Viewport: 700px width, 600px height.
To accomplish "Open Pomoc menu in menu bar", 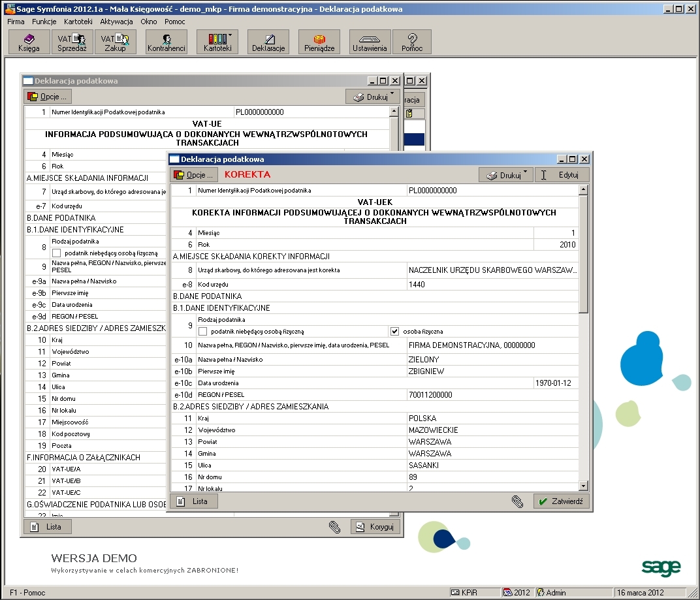I will pyautogui.click(x=174, y=22).
